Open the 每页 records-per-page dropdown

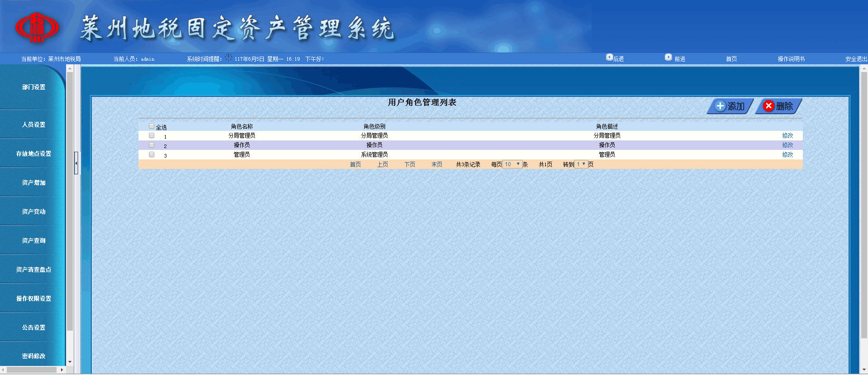[x=512, y=164]
